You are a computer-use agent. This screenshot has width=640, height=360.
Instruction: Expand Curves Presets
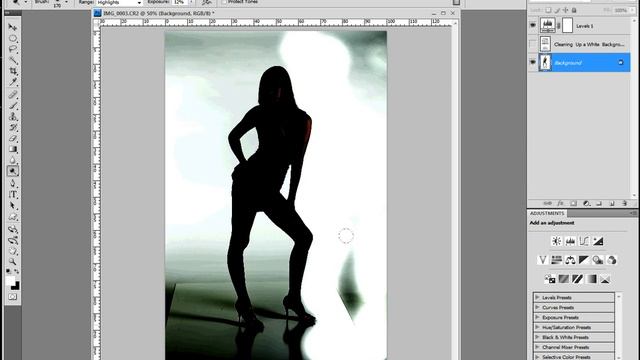[537, 307]
